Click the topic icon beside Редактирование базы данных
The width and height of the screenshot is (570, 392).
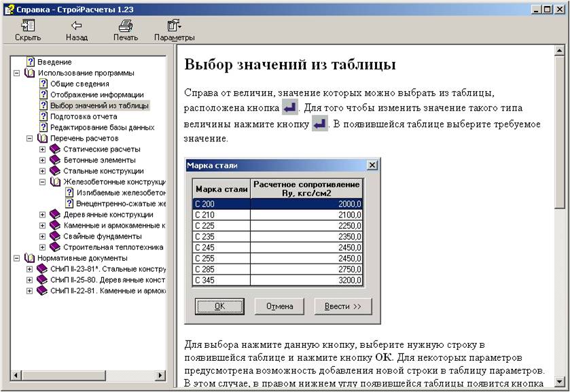point(43,127)
